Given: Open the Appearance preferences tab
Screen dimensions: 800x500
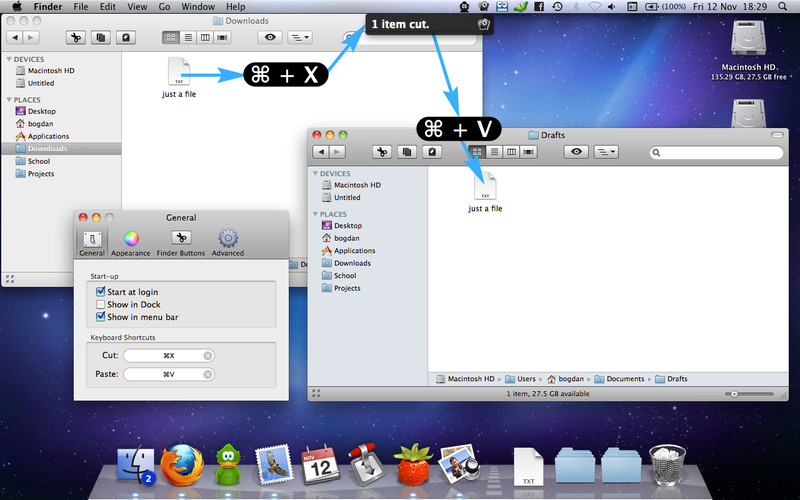Looking at the screenshot, I should pos(131,243).
